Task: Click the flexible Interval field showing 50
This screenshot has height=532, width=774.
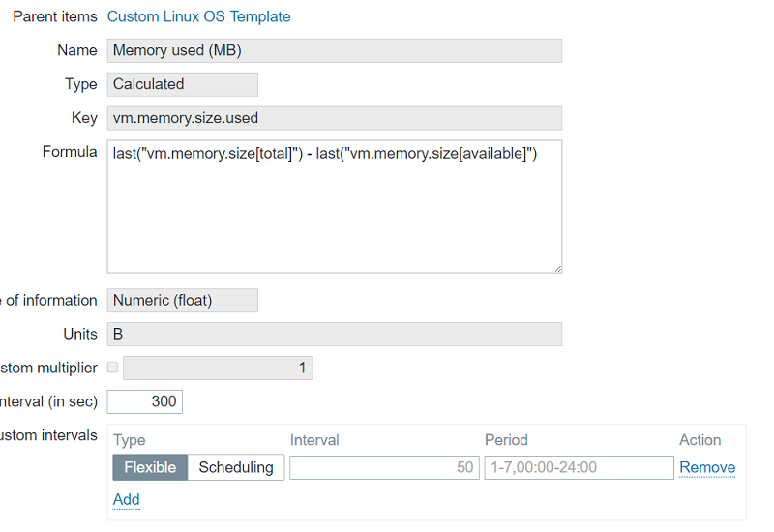Action: 383,467
